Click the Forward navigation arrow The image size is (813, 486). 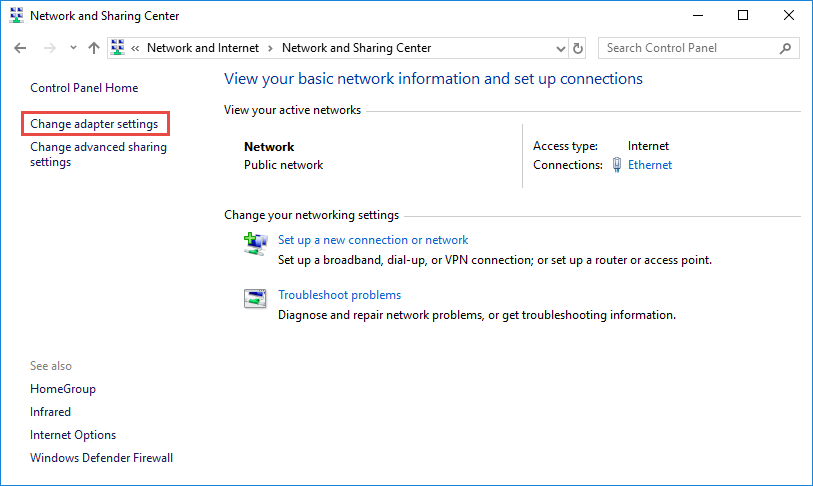coord(48,48)
